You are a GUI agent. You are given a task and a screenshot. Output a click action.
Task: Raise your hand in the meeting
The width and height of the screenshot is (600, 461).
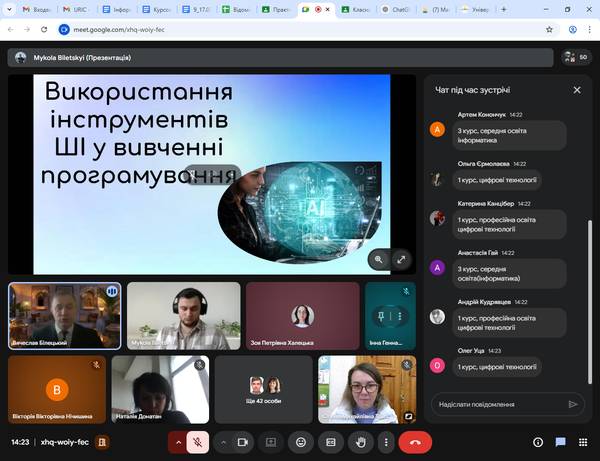point(361,441)
